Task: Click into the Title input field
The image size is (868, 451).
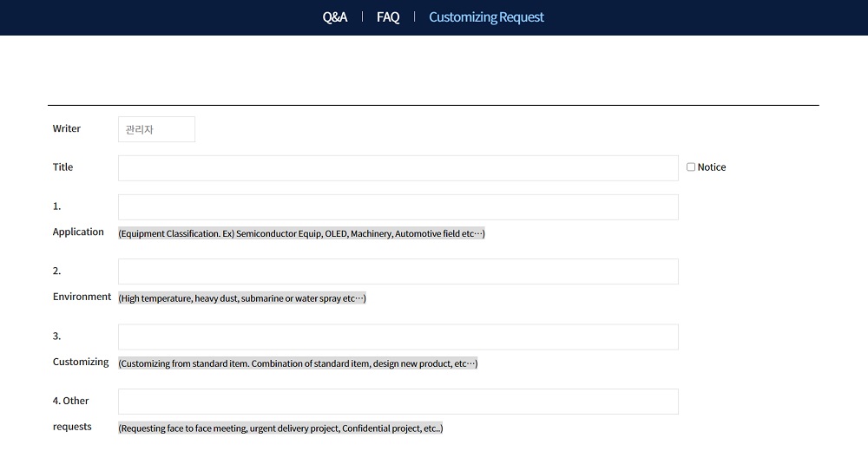Action: (x=398, y=168)
